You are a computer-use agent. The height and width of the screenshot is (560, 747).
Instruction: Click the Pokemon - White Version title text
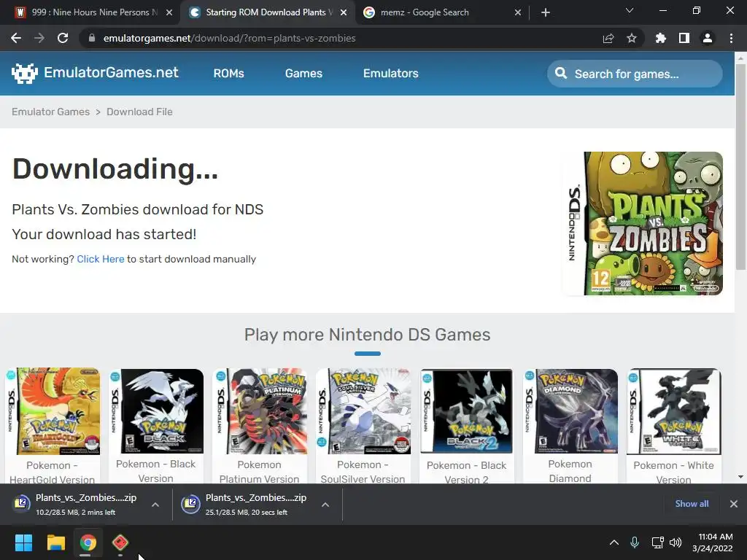[x=673, y=472]
